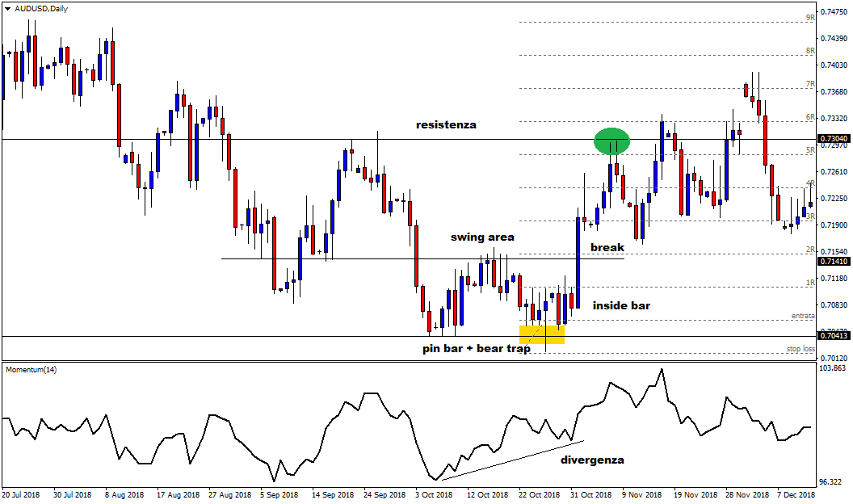The image size is (853, 504).
Task: Select the green ellipse marker at resistance
Action: [x=611, y=141]
